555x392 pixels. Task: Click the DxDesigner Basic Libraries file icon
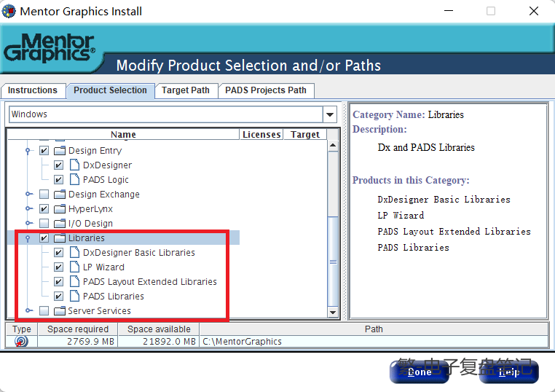click(x=74, y=253)
